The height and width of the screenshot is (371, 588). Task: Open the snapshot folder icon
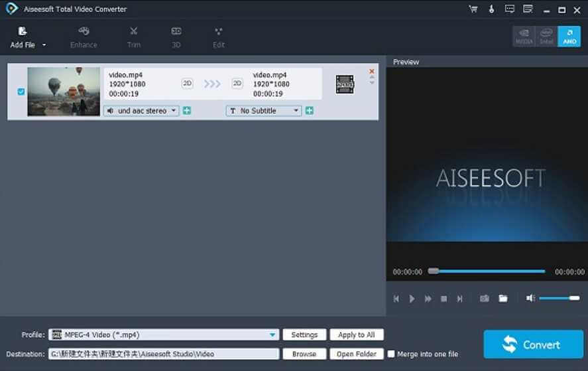point(503,299)
